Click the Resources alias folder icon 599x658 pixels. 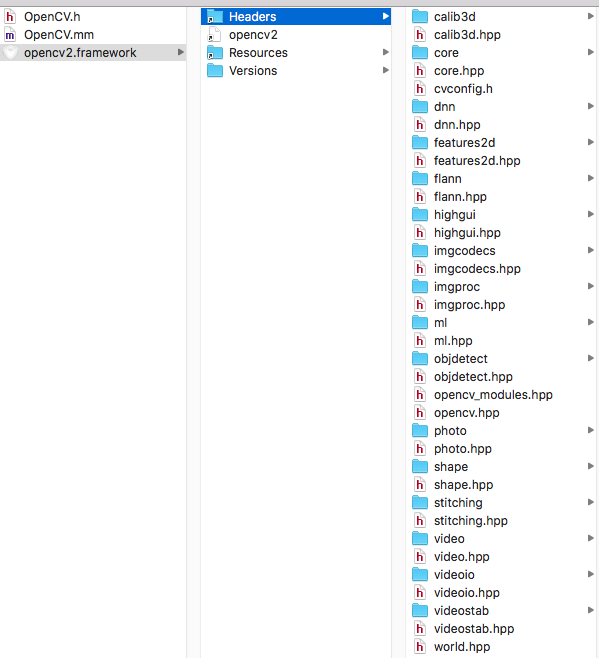point(215,53)
